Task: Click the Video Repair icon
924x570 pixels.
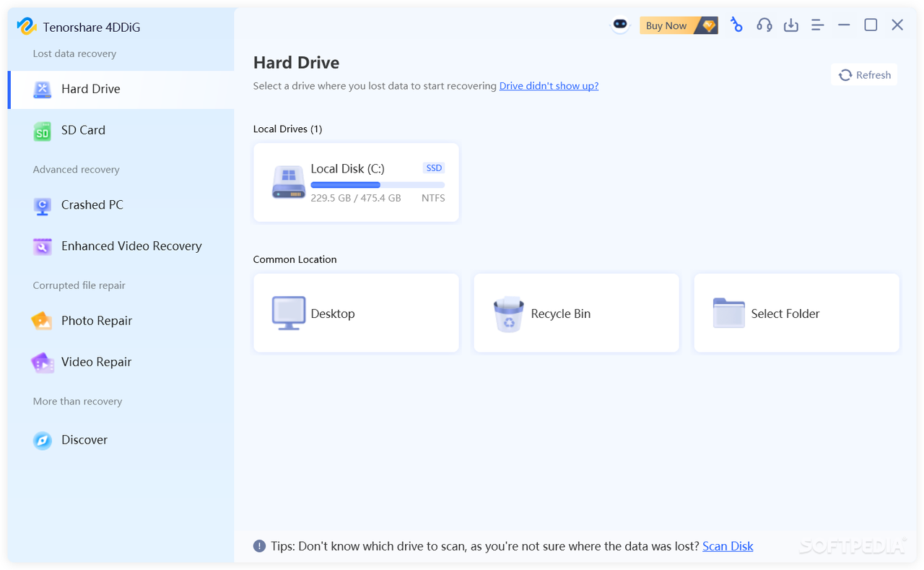Action: click(x=43, y=362)
